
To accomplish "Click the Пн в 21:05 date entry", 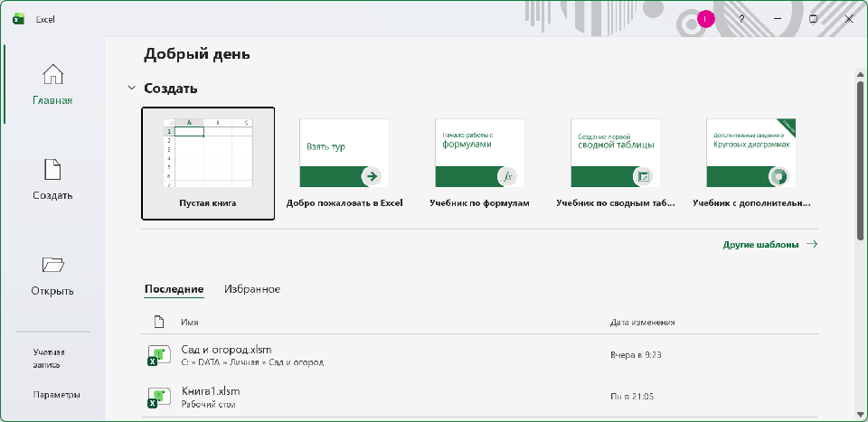I will click(x=633, y=397).
